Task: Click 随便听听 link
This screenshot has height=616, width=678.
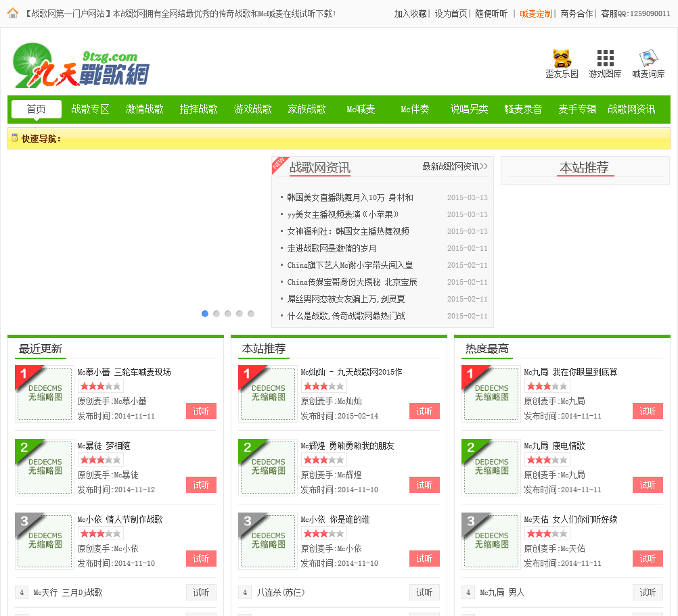Action: tap(491, 14)
